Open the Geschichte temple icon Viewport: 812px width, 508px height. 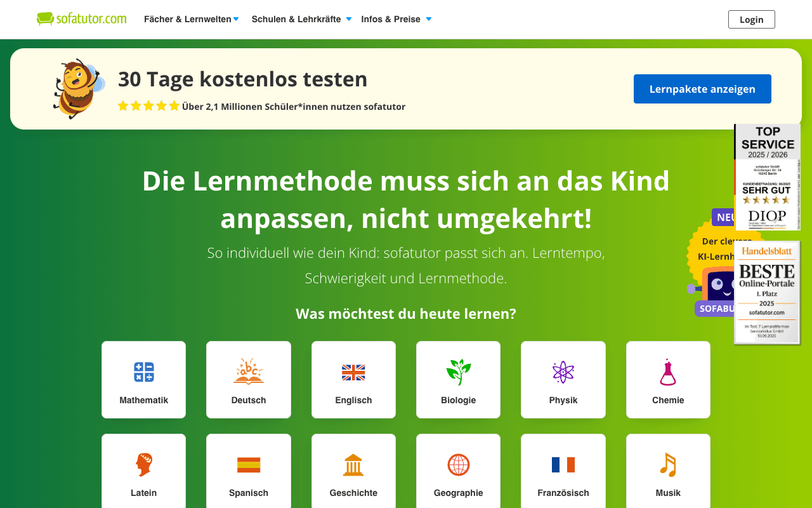(353, 465)
